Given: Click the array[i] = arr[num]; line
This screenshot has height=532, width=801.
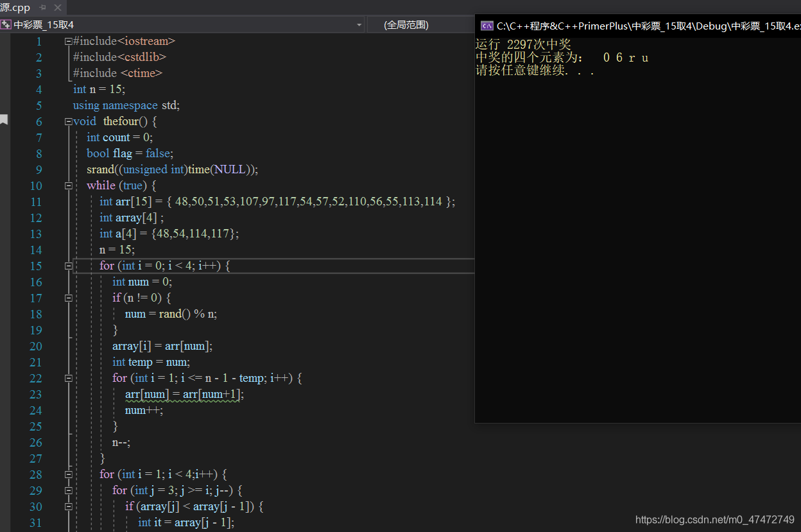Looking at the screenshot, I should point(162,346).
